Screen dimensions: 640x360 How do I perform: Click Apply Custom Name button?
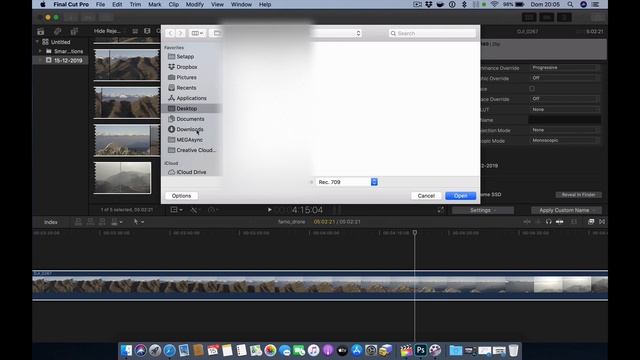567,210
